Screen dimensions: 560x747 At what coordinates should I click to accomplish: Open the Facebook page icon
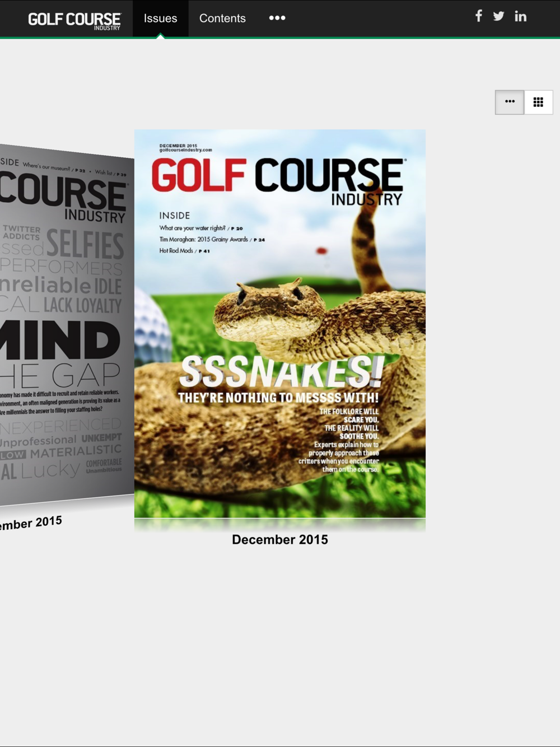pyautogui.click(x=479, y=16)
